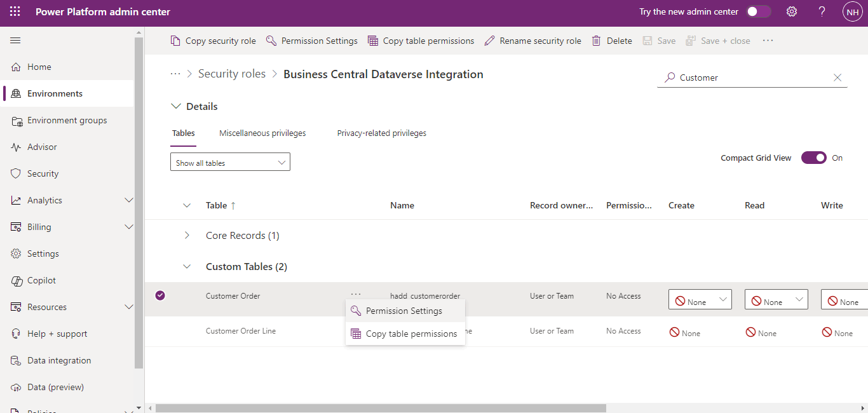Viewport: 868px width, 413px height.
Task: Clear the Customer search with X icon
Action: 837,78
